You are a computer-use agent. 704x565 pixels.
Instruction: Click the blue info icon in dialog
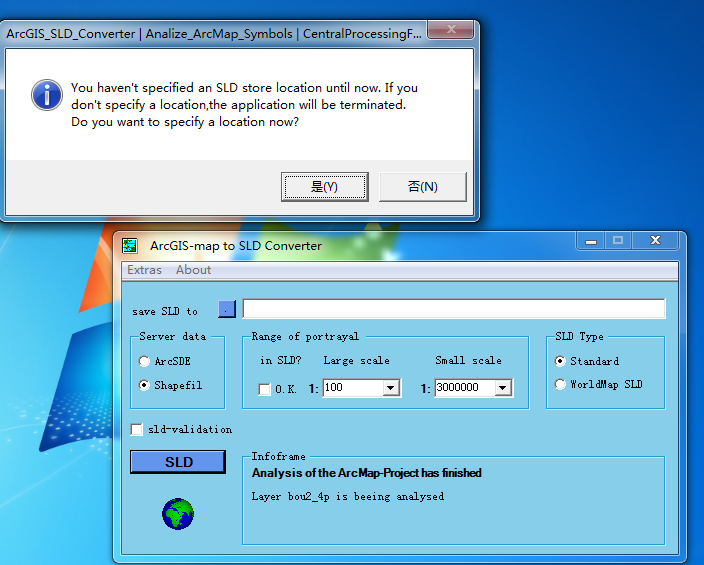(x=47, y=95)
